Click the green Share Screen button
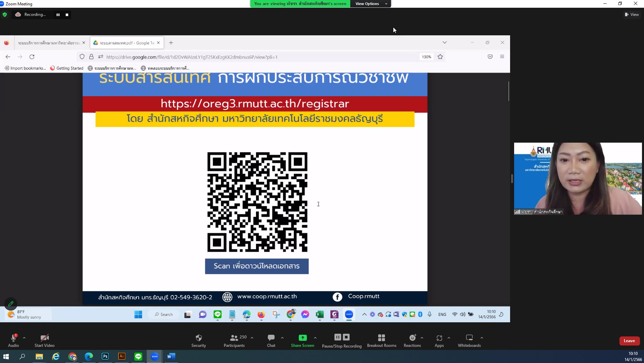Image resolution: width=644 pixels, height=363 pixels. coord(302,340)
